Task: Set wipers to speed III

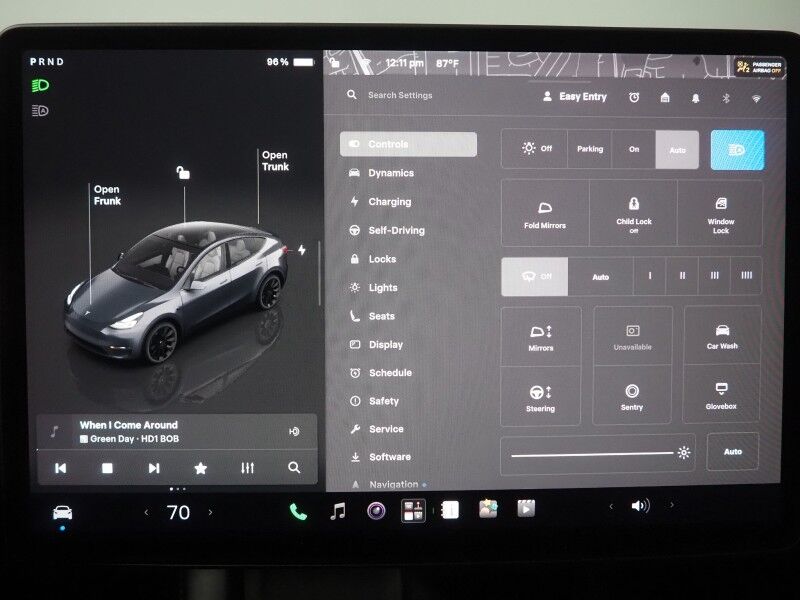Action: (x=714, y=276)
